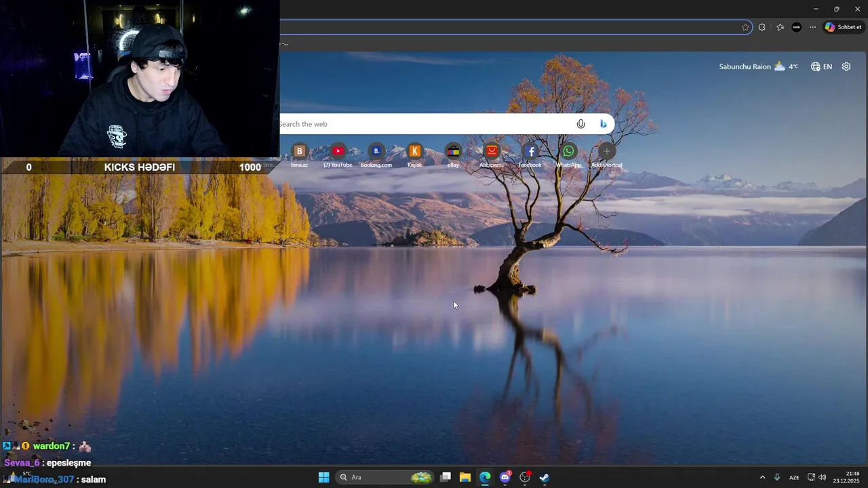Screen dimensions: 868x488
Task: Open Discord from the taskbar
Action: click(505, 477)
